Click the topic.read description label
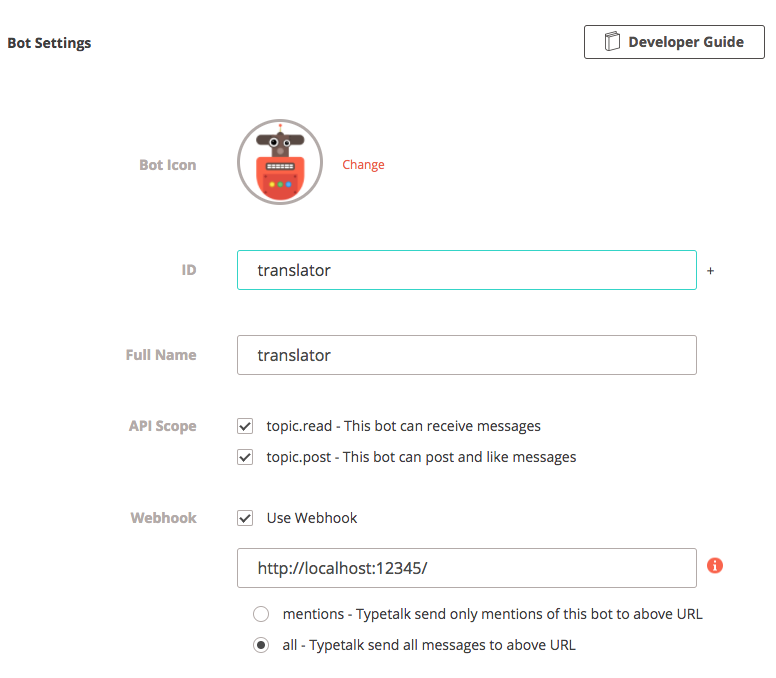 tap(403, 426)
